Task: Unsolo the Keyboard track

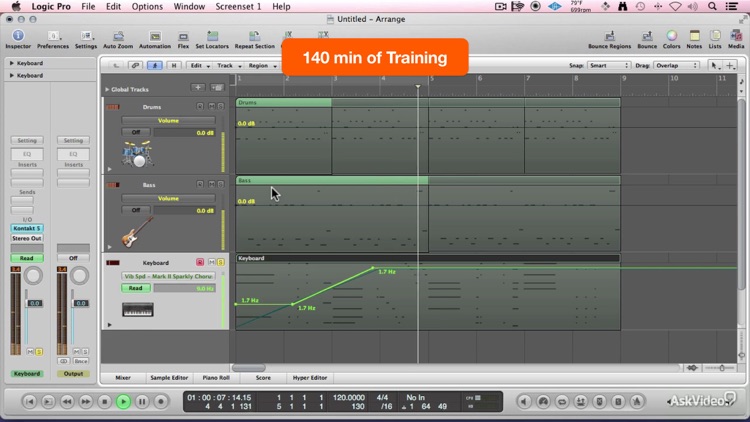Action: click(221, 262)
